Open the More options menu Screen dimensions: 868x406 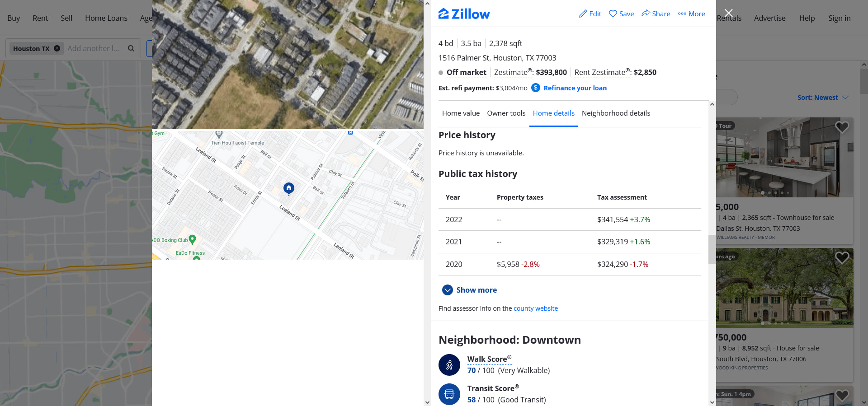coord(691,14)
